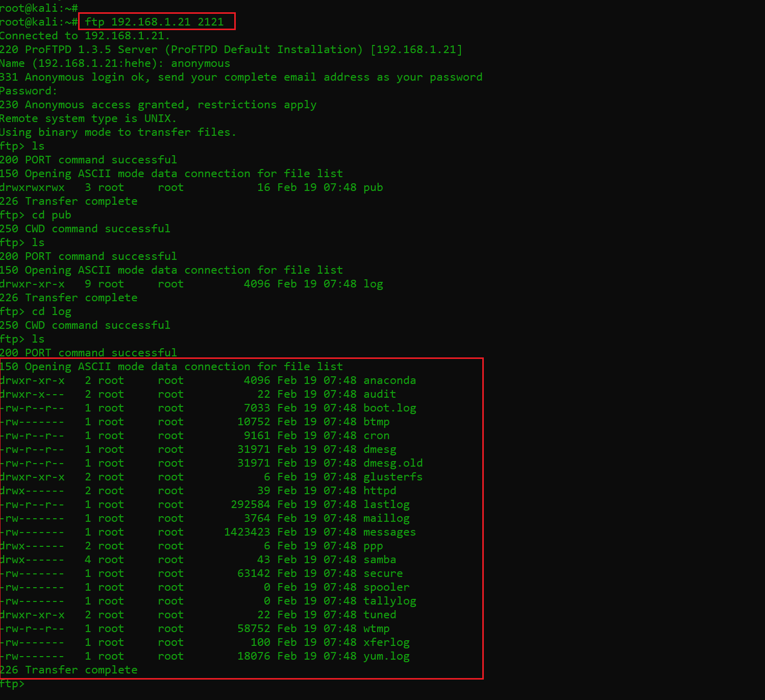Click the secure file name

[383, 573]
